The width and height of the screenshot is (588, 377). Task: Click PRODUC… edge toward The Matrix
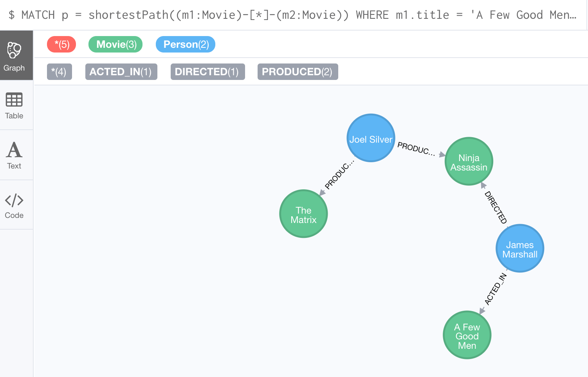[339, 174]
